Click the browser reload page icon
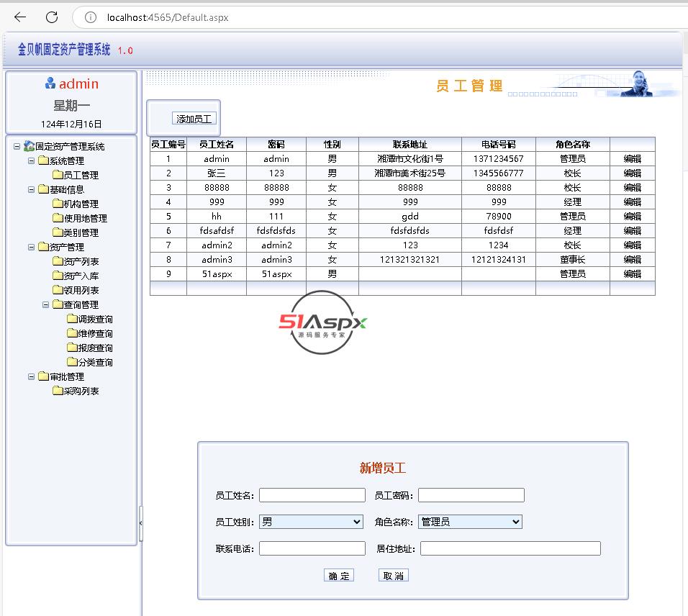 (x=52, y=17)
